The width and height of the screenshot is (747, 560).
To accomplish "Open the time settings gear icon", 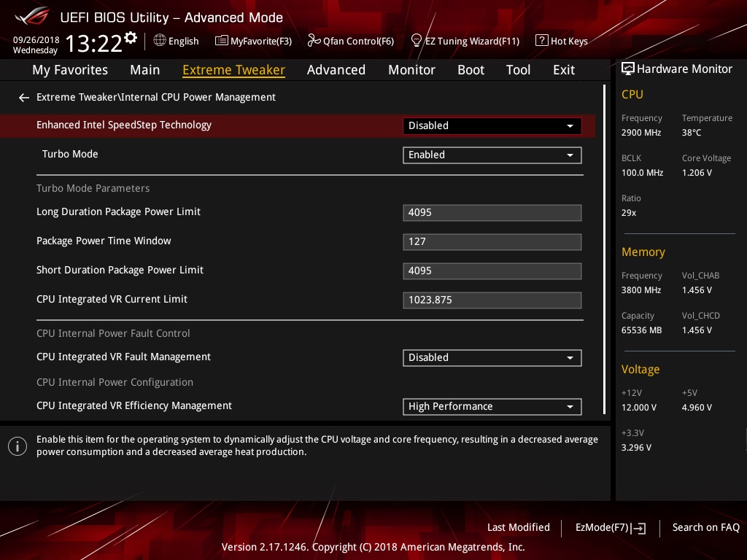I will tap(131, 38).
